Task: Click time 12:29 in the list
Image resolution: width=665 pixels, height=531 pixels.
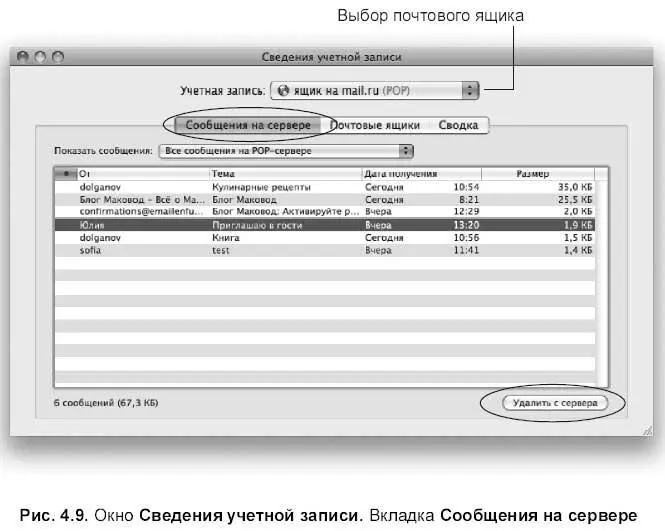Action: click(466, 212)
